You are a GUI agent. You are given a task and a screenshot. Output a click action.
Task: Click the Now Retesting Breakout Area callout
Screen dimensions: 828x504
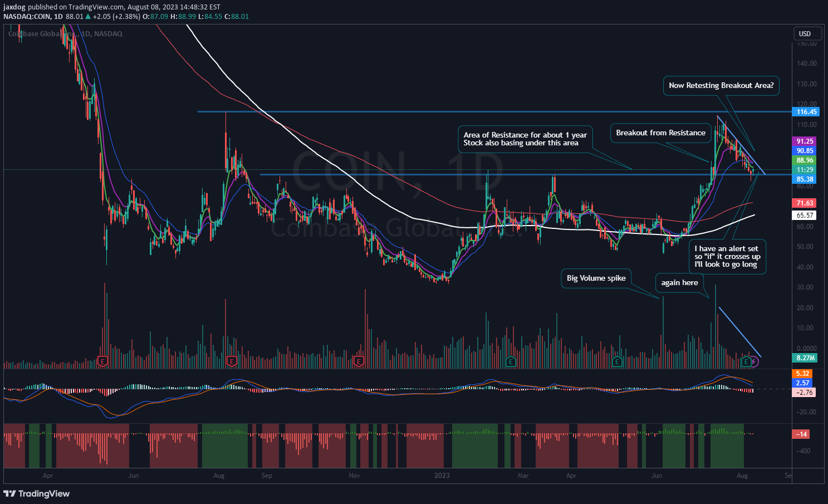tap(721, 86)
